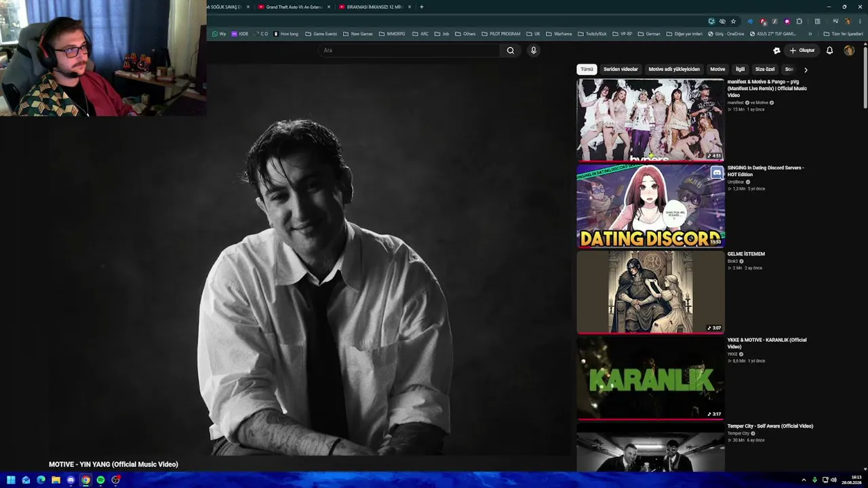The image size is (868, 488).
Task: Open YouTube notifications bell
Action: point(829,50)
